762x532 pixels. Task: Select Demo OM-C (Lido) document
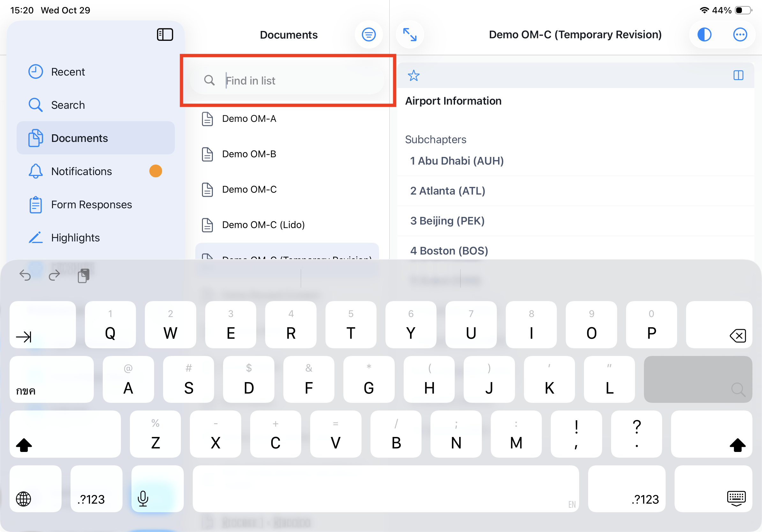(263, 225)
